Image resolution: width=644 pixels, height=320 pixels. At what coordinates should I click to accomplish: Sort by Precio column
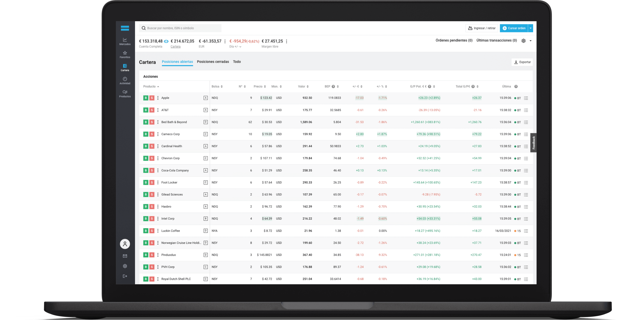pos(260,87)
